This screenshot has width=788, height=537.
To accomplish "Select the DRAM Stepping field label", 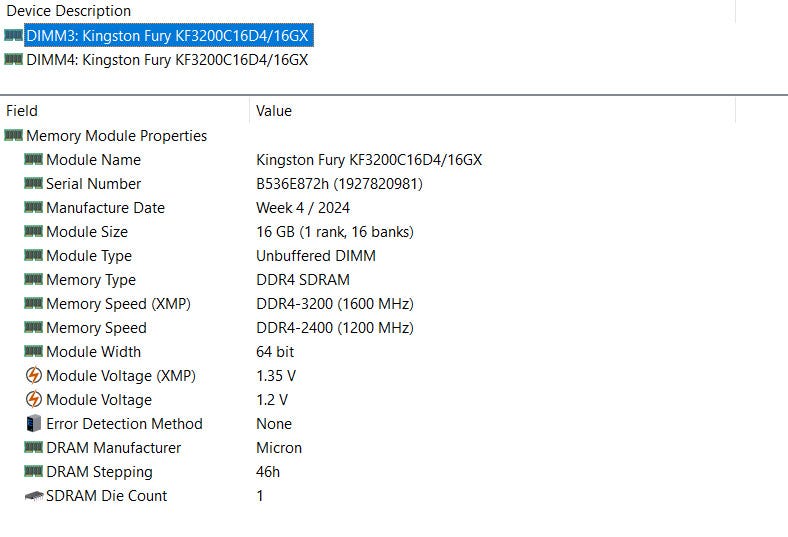I will coord(100,472).
